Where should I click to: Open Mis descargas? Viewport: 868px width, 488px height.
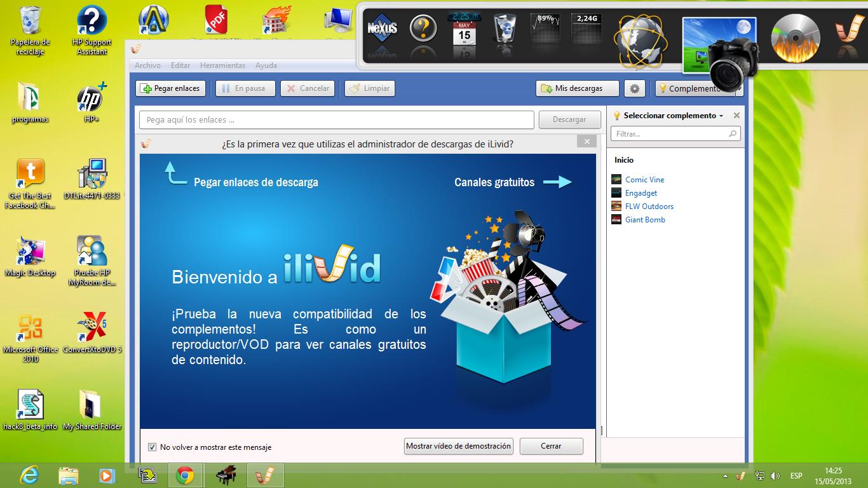[578, 88]
